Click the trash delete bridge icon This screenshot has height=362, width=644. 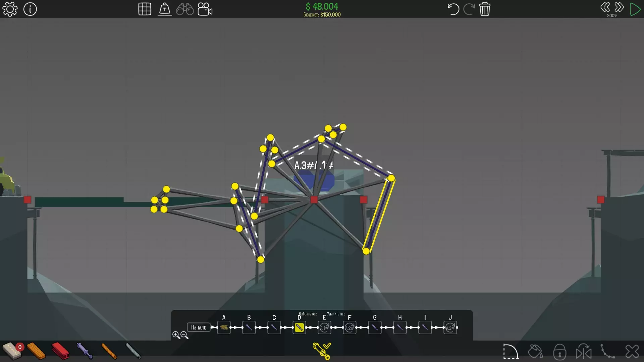click(485, 9)
